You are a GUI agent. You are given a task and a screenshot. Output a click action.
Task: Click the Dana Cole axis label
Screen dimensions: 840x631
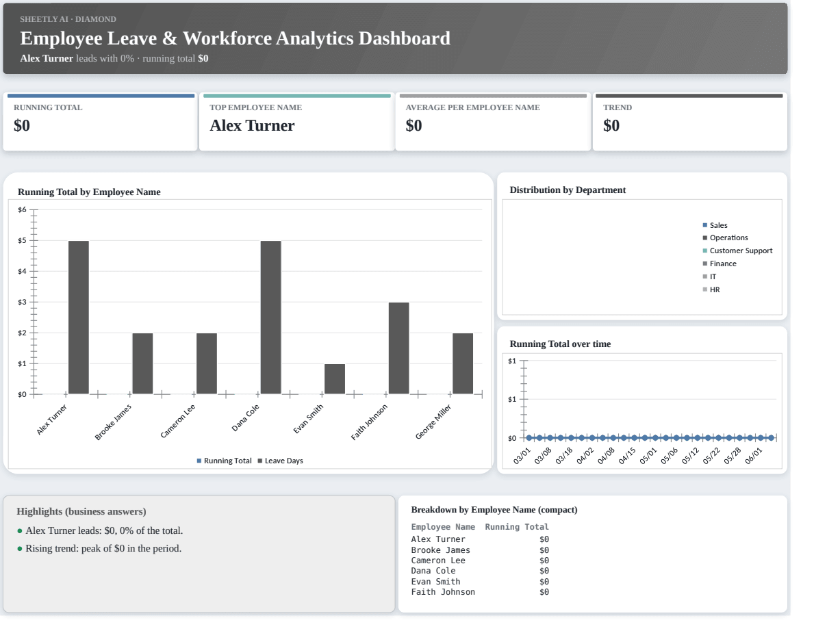245,417
